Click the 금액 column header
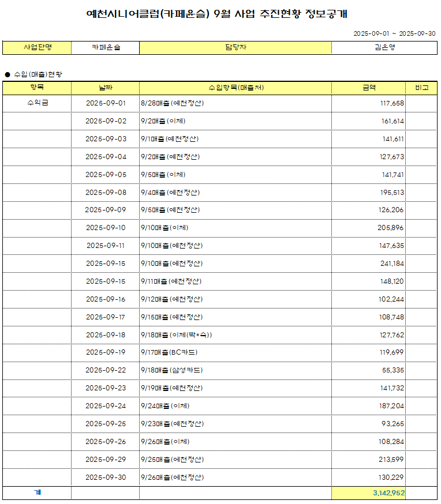The width and height of the screenshot is (441, 504). click(x=368, y=88)
